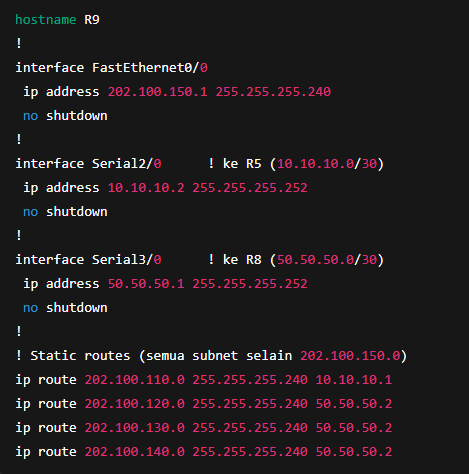The height and width of the screenshot is (474, 469).
Task: Click the words 'semua subnet selain'
Action: pyautogui.click(x=219, y=356)
